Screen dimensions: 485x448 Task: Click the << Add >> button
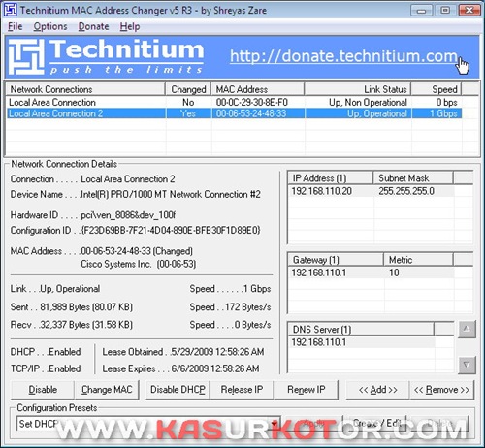coord(377,390)
